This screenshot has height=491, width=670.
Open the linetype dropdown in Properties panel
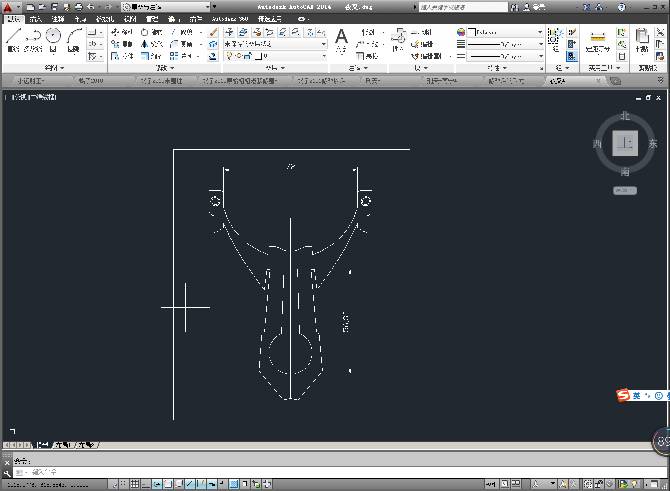click(x=505, y=56)
